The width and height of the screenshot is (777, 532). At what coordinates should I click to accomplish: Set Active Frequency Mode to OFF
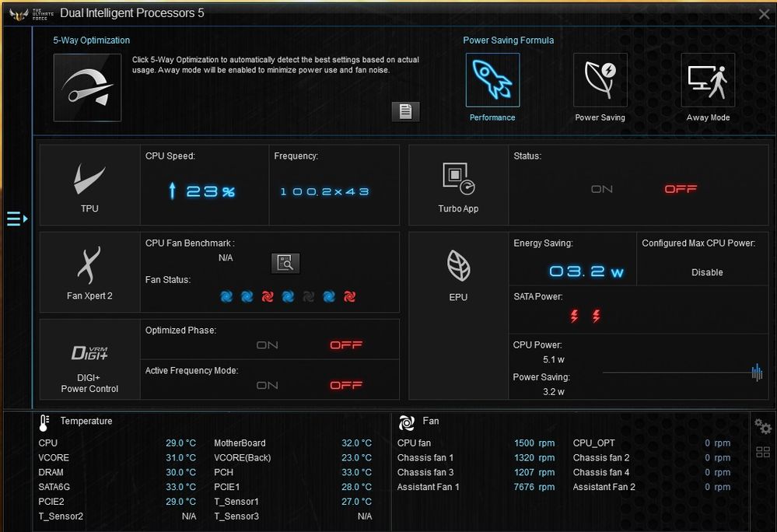[x=346, y=385]
